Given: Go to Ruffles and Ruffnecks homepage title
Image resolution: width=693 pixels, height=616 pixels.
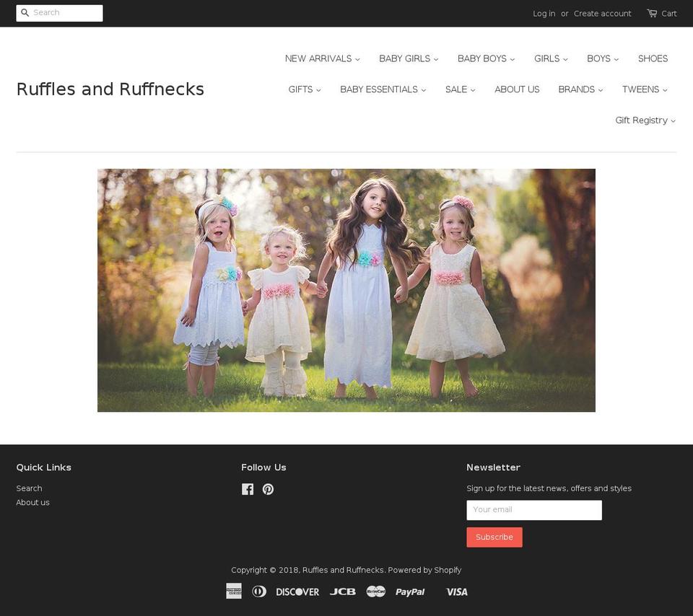Looking at the screenshot, I should pos(110,89).
